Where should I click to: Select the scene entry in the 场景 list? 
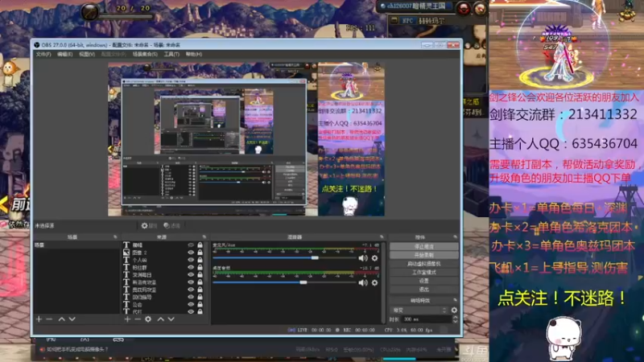click(76, 245)
